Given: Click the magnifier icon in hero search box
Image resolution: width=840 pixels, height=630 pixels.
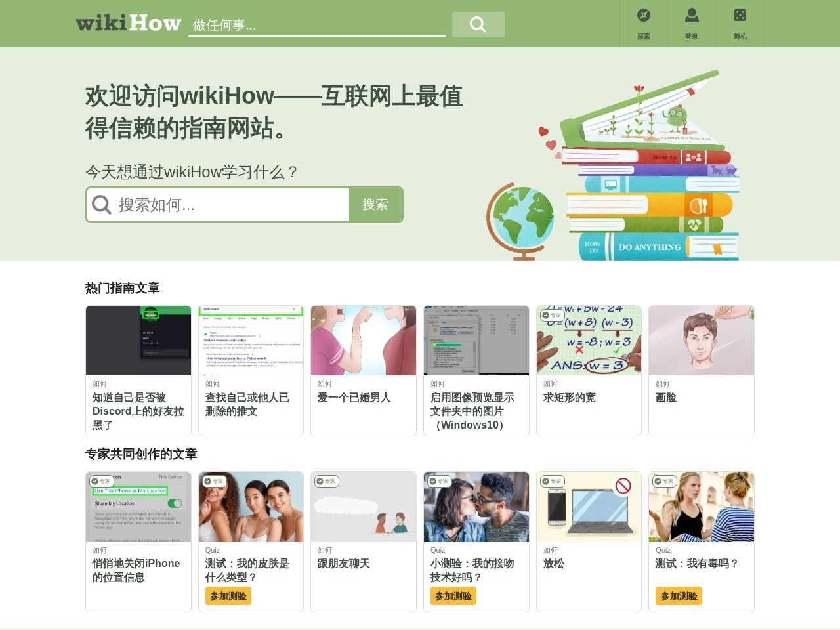Looking at the screenshot, I should 102,205.
